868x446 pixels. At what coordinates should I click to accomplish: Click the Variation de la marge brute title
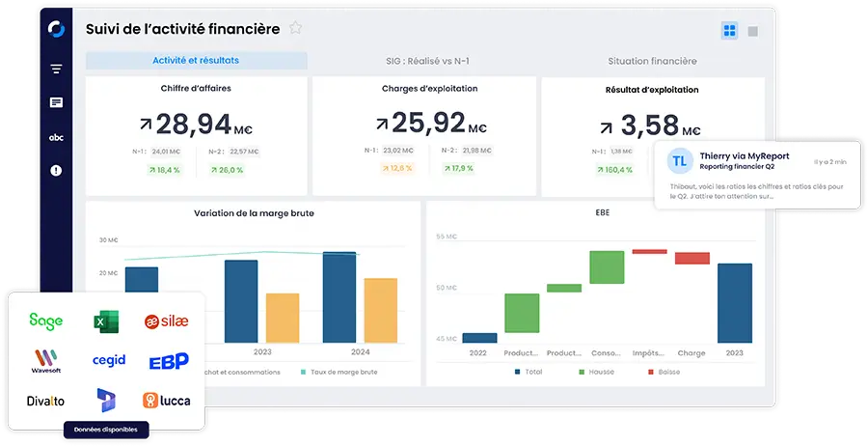pos(254,213)
